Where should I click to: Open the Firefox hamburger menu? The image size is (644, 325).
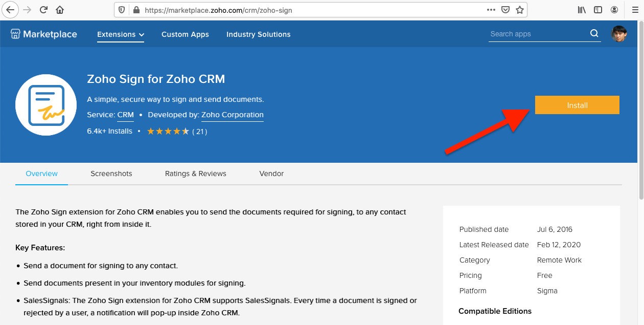[634, 10]
